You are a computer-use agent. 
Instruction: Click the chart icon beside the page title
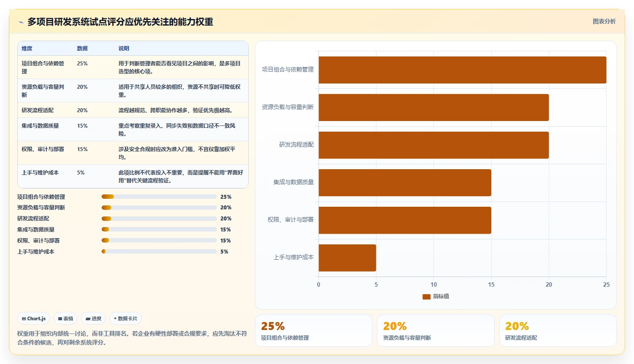click(21, 22)
